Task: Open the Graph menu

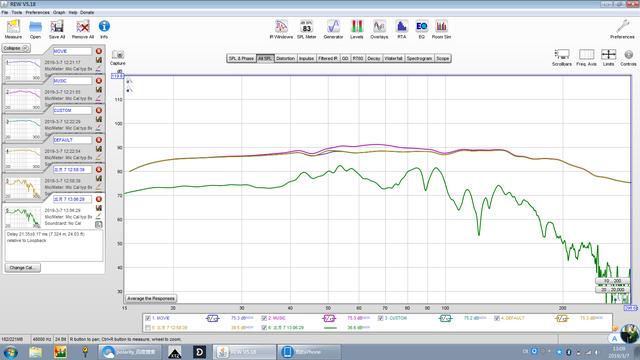Action: click(x=59, y=13)
